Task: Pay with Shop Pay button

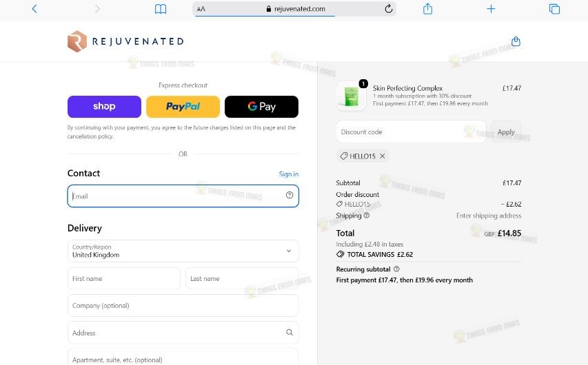Action: (104, 107)
